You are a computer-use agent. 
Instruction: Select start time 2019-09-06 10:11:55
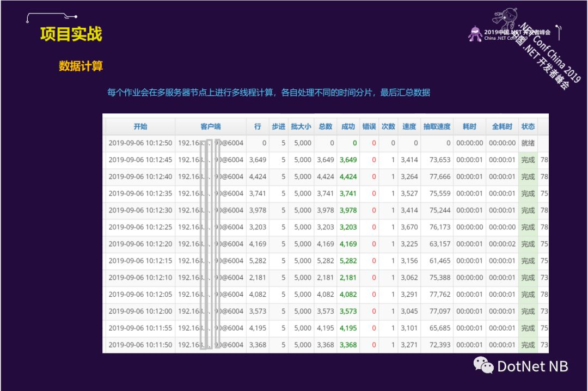[x=140, y=328]
